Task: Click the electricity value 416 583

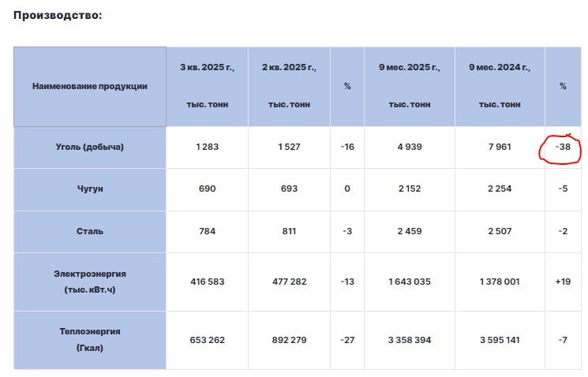Action: (207, 282)
